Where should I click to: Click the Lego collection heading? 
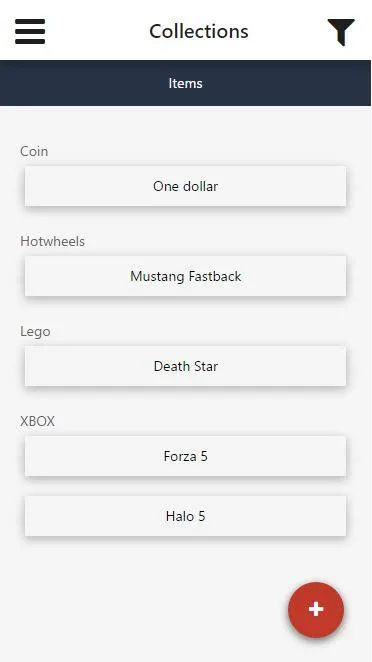pos(35,331)
